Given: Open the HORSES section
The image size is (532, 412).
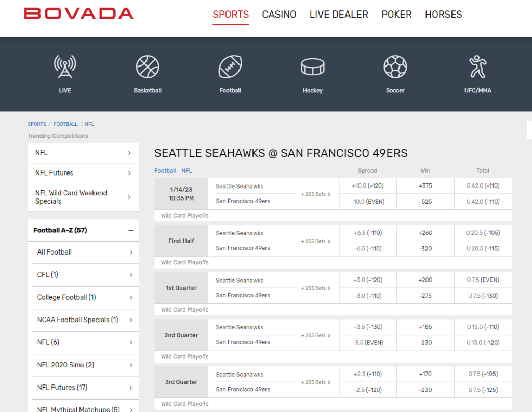Looking at the screenshot, I should pos(443,15).
